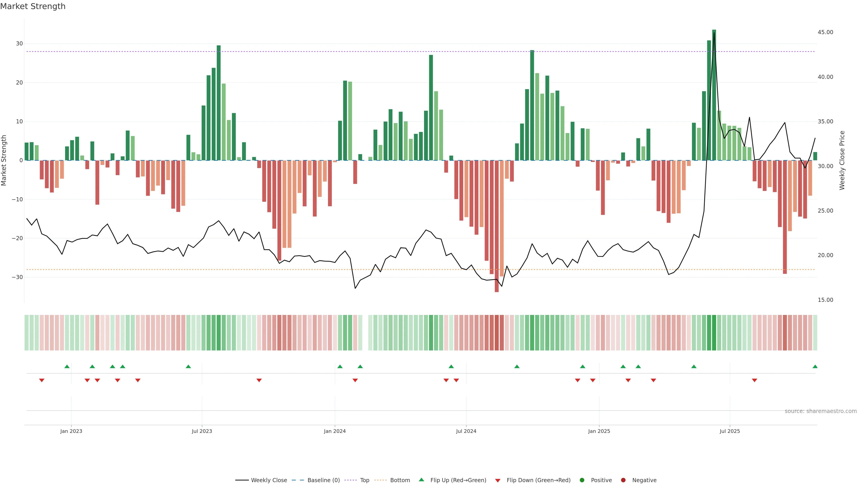Click the Jan 2024 x-axis label
Image resolution: width=868 pixels, height=488 pixels.
coord(335,431)
